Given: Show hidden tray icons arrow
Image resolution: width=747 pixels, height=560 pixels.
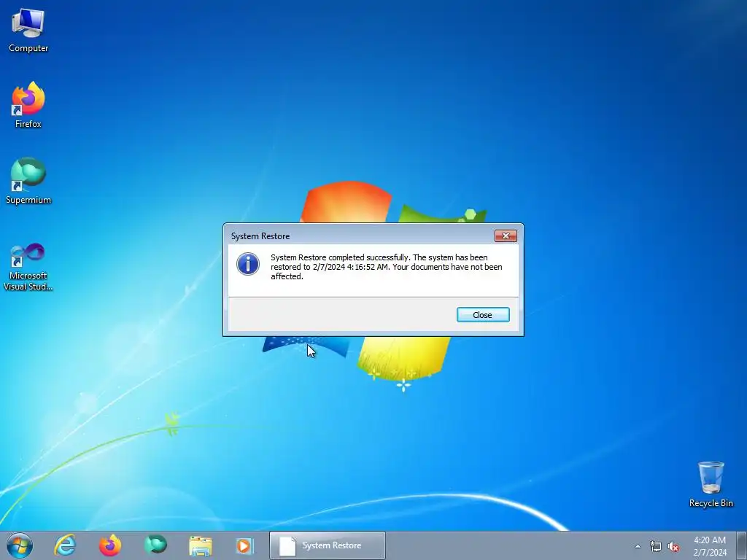Looking at the screenshot, I should pyautogui.click(x=638, y=546).
